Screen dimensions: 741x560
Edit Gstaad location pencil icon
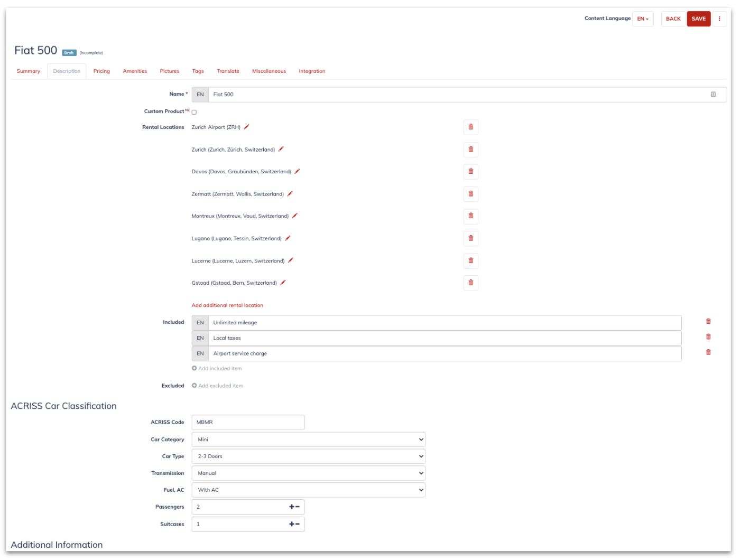point(283,283)
